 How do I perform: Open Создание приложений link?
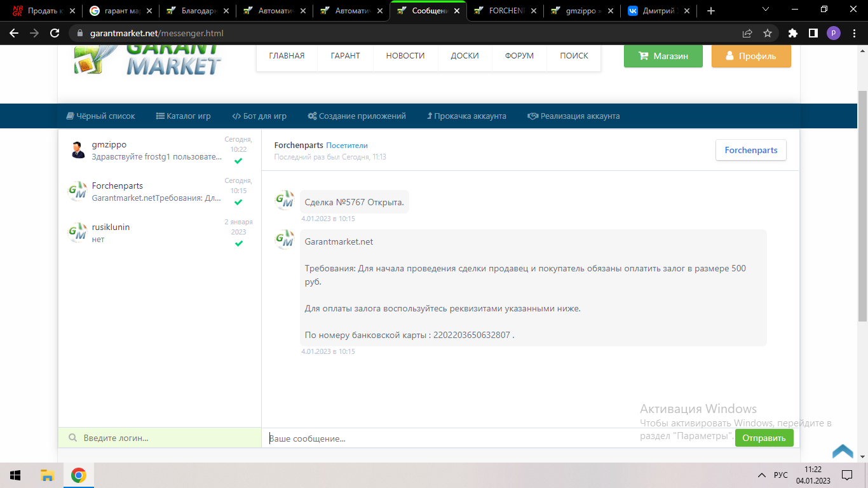pos(356,116)
